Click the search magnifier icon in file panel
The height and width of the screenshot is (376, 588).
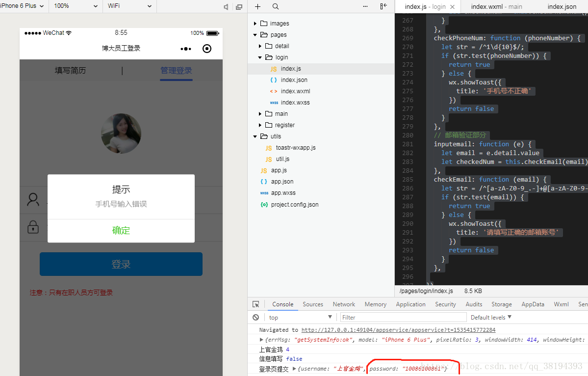tap(276, 7)
